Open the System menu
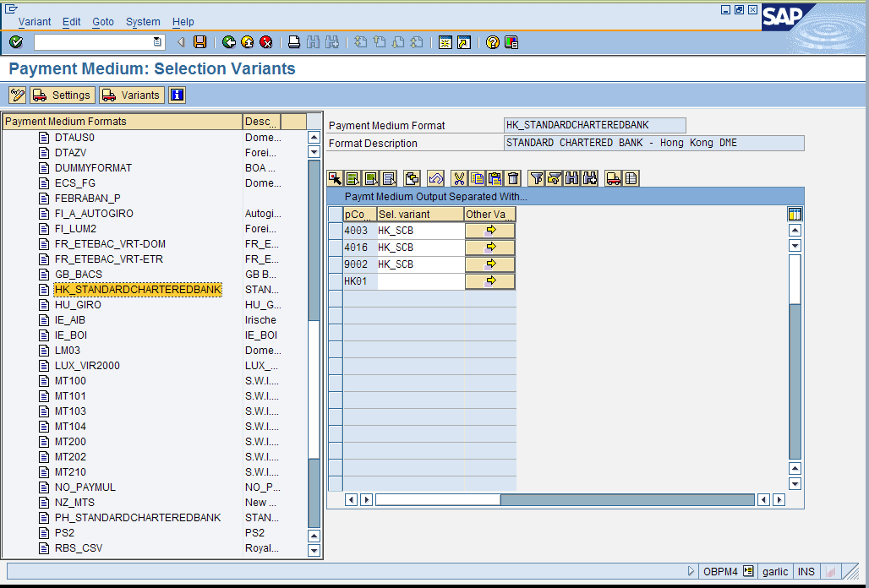Image resolution: width=869 pixels, height=588 pixels. [143, 22]
